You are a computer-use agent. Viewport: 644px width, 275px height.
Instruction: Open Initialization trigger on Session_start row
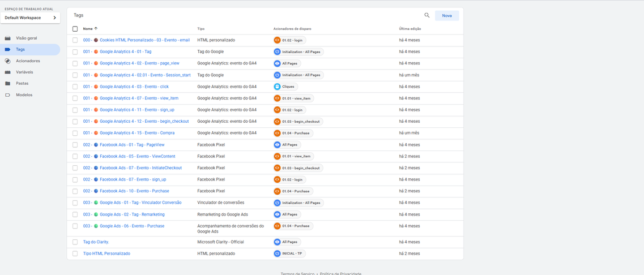(x=298, y=75)
